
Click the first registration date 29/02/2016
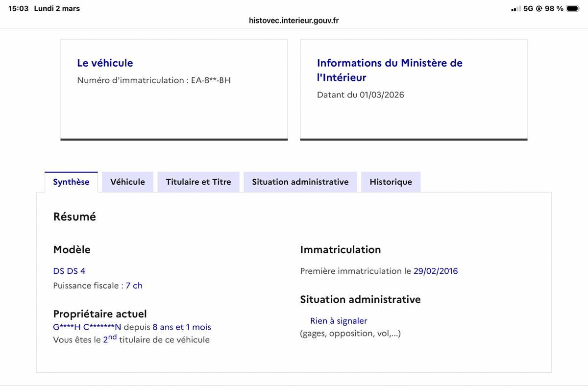tap(436, 271)
